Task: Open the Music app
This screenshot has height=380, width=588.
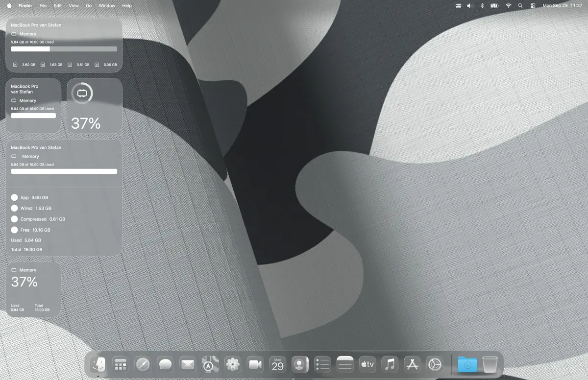Action: (390, 364)
